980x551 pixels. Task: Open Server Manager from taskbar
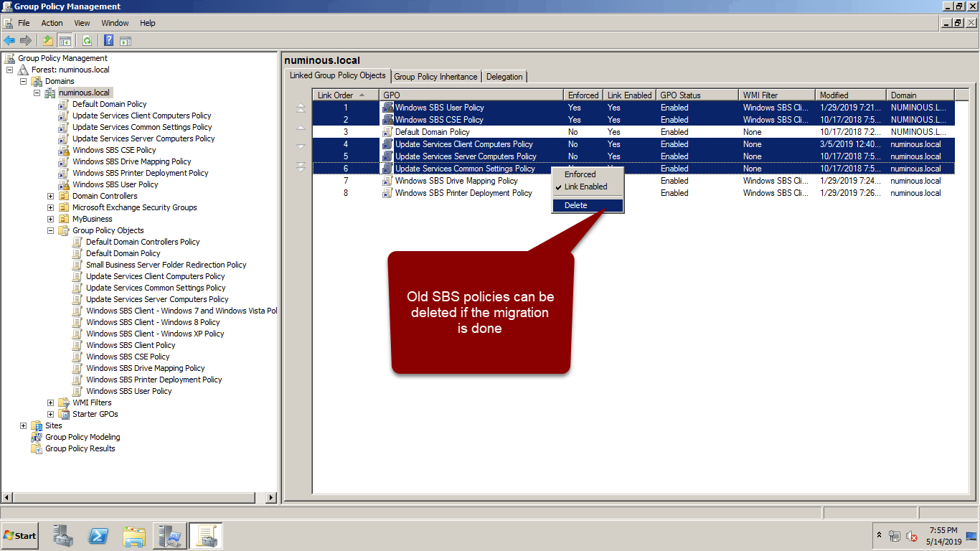[x=63, y=535]
